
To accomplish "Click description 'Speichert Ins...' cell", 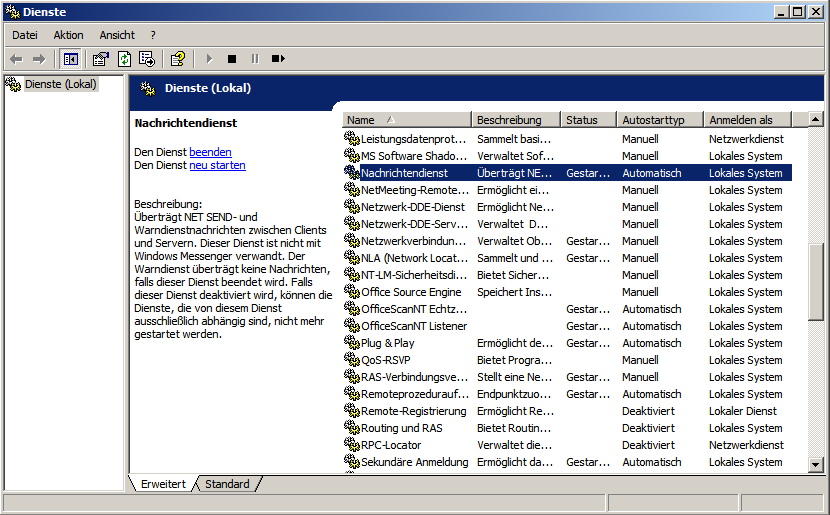I will coord(515,292).
